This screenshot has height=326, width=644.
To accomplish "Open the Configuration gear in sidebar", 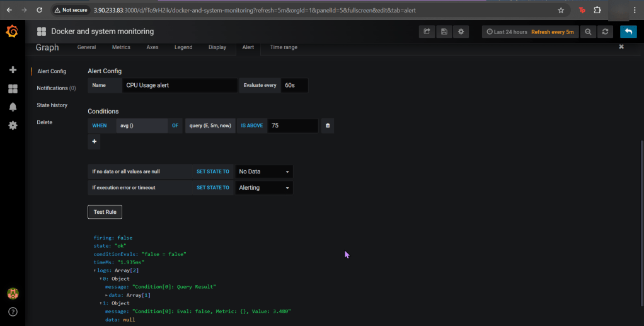I will tap(13, 125).
